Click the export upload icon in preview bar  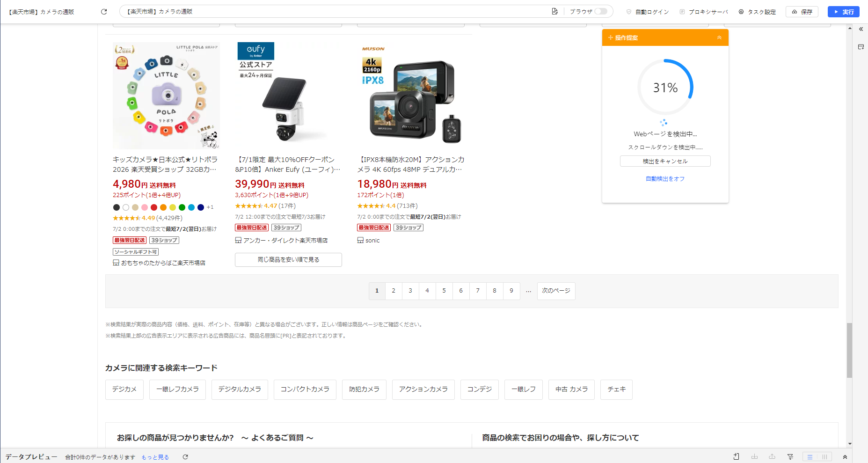[772, 457]
